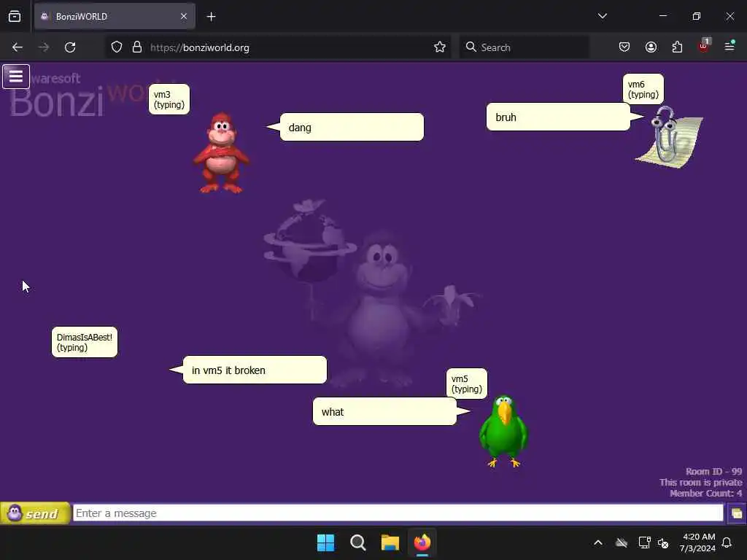
Task: Click the vm3 (typing) name tag
Action: [x=169, y=99]
